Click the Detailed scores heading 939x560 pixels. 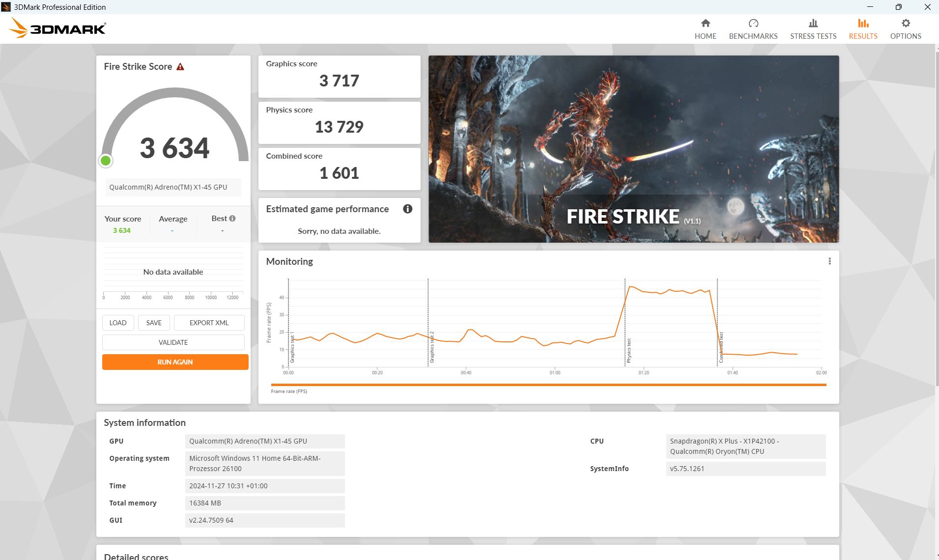tap(136, 556)
